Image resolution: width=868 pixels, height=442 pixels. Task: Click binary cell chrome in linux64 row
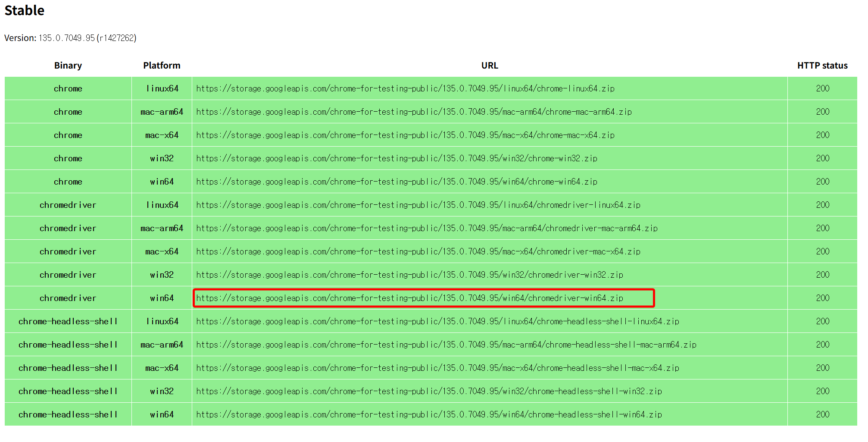68,88
